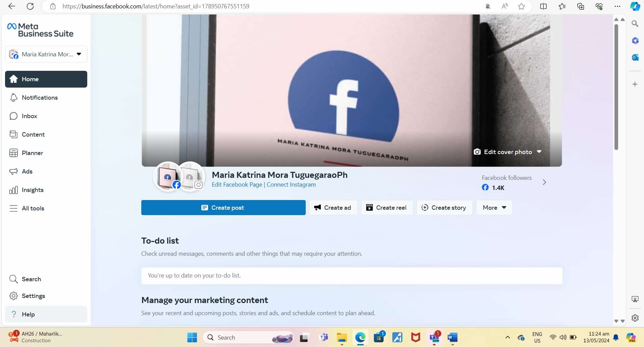Add page to favorites star icon
The image size is (644, 347).
521,6
